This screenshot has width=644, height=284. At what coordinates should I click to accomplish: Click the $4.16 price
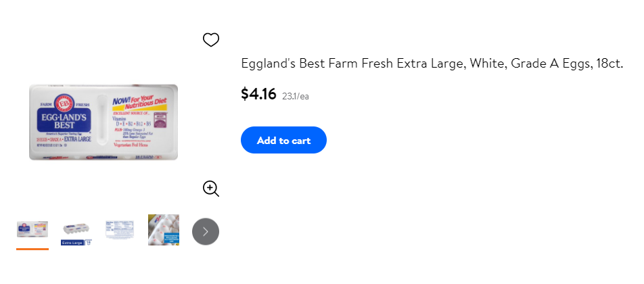[258, 94]
